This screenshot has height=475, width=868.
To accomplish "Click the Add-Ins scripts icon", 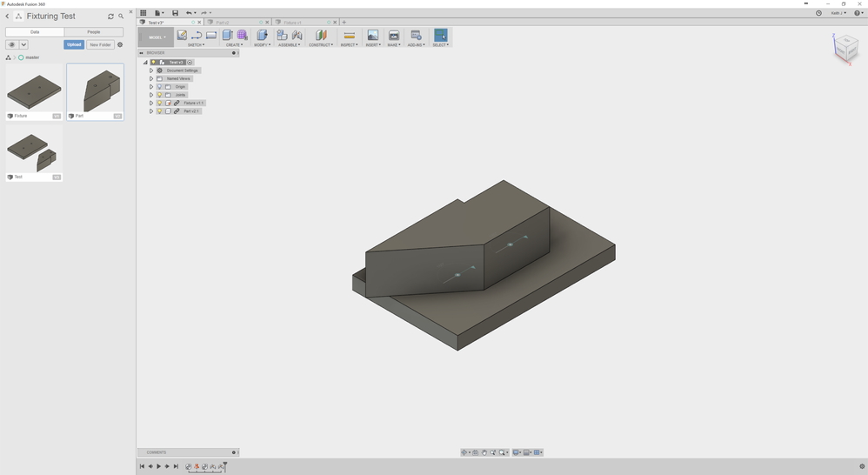I will pyautogui.click(x=417, y=35).
